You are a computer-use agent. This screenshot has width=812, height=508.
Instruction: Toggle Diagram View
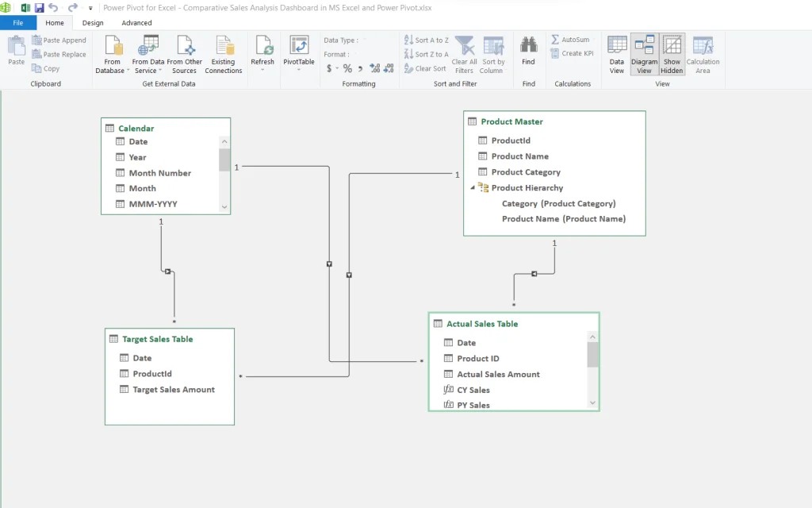point(644,55)
